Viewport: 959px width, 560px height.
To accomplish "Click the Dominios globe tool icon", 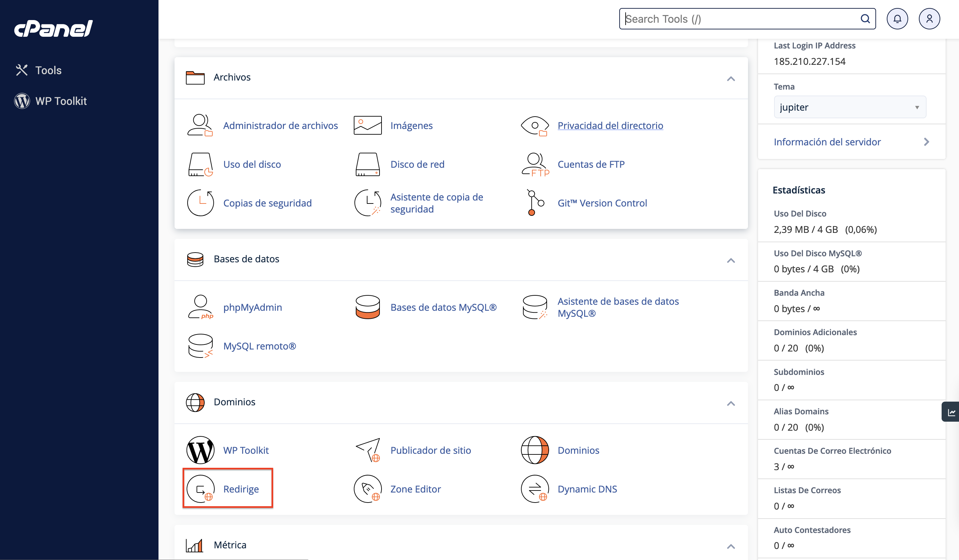I will 535,450.
